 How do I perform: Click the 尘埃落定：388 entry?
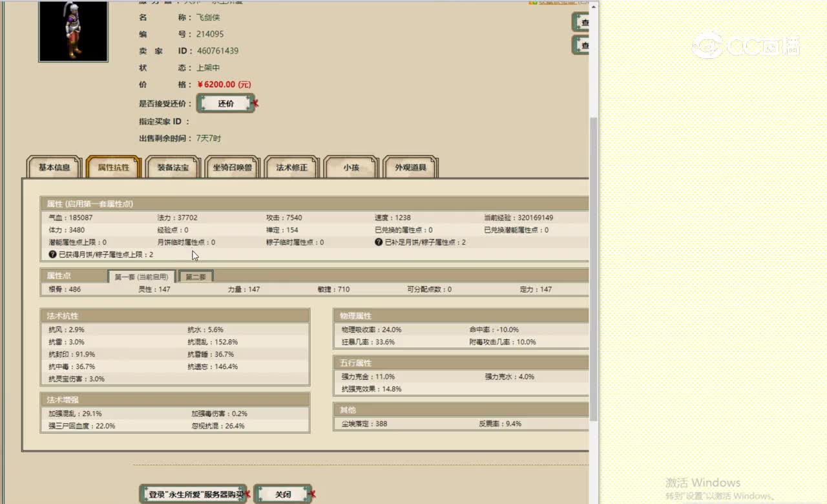[x=364, y=424]
